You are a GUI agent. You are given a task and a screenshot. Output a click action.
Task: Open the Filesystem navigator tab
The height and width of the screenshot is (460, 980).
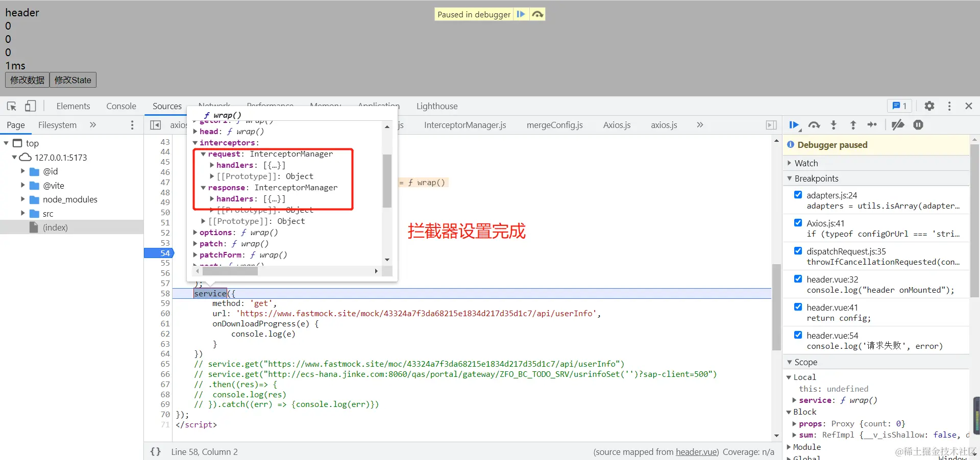(57, 125)
